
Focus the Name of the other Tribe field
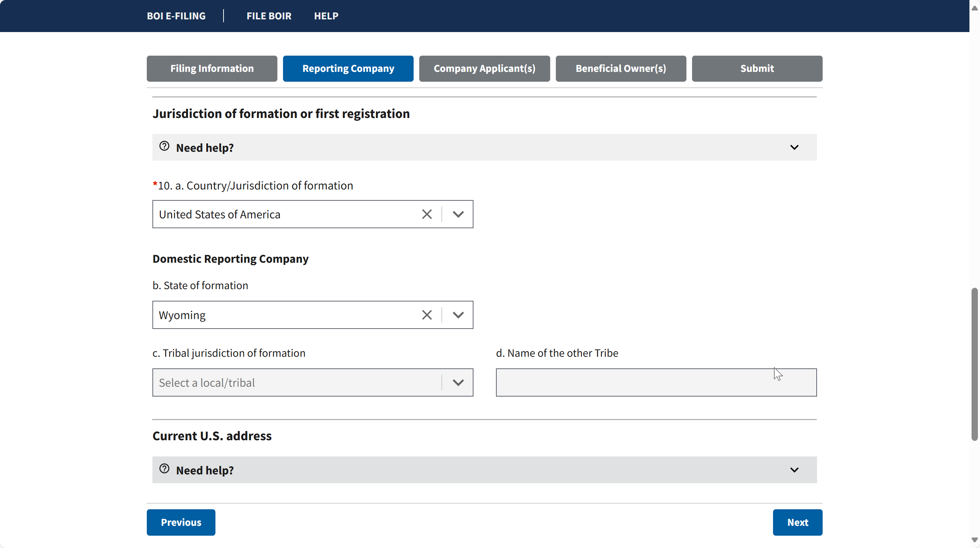pos(656,382)
